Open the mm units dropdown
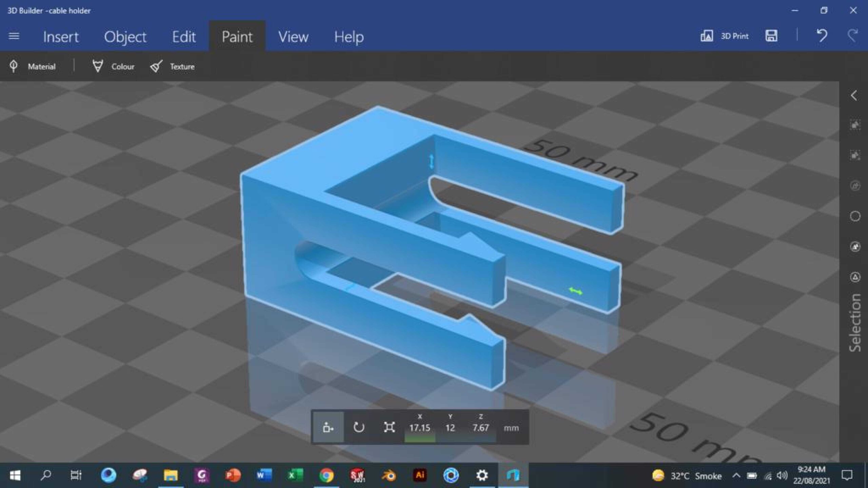 pos(511,428)
